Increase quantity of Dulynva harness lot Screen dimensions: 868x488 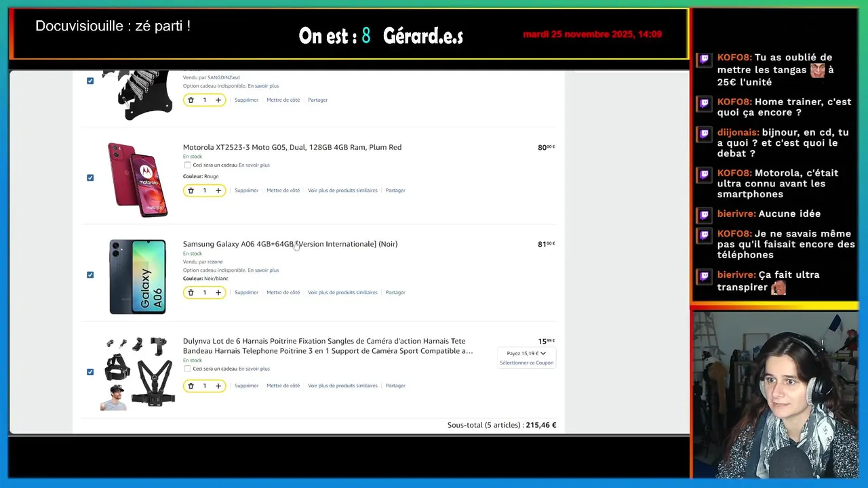(x=218, y=386)
